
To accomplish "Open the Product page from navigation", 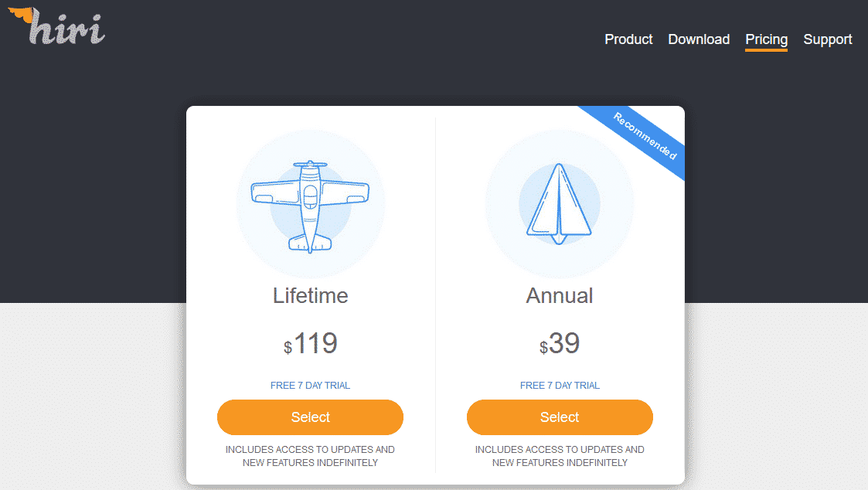I will click(628, 39).
